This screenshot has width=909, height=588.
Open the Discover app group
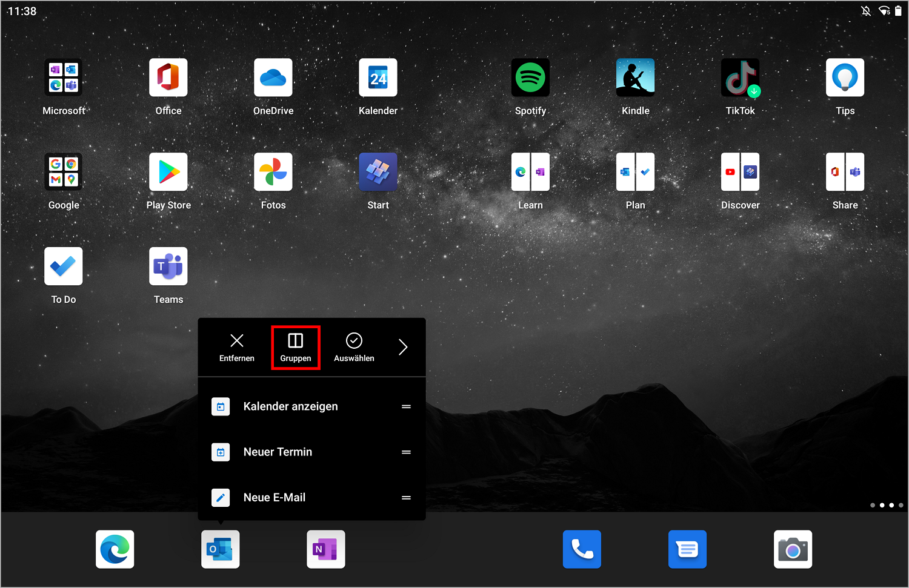(x=740, y=172)
